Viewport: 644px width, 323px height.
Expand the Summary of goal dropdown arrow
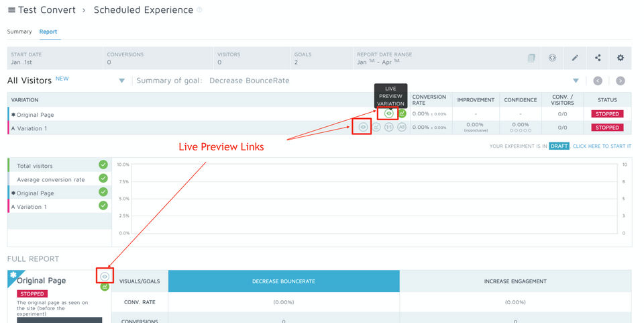coord(576,81)
